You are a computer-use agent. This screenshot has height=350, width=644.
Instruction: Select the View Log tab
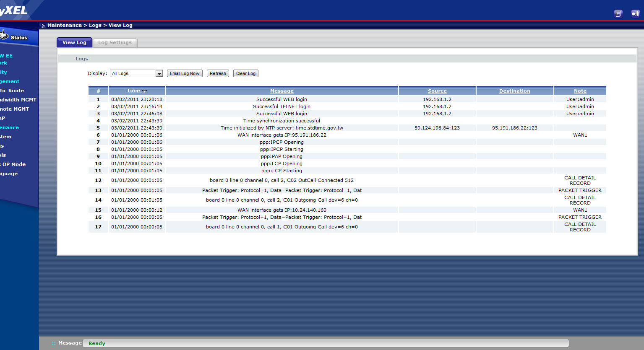coord(74,42)
